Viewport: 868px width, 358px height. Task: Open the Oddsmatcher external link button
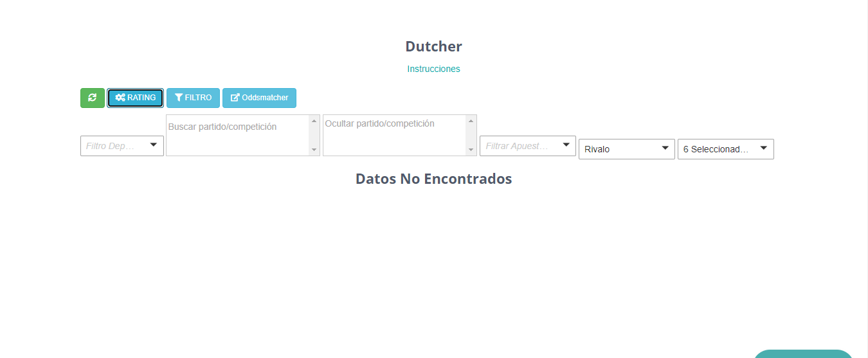259,98
